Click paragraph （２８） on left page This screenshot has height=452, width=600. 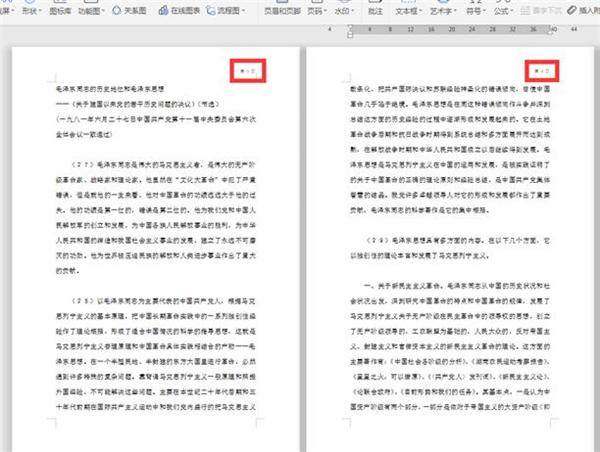pos(156,354)
